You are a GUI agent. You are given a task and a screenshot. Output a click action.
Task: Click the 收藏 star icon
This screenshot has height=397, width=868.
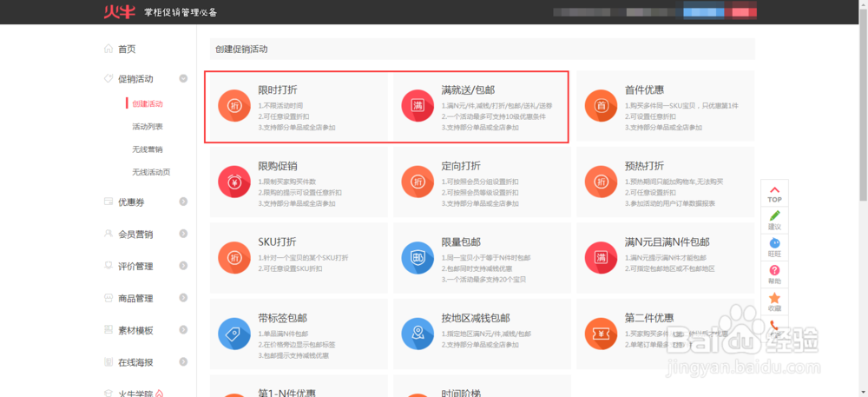[x=774, y=297]
